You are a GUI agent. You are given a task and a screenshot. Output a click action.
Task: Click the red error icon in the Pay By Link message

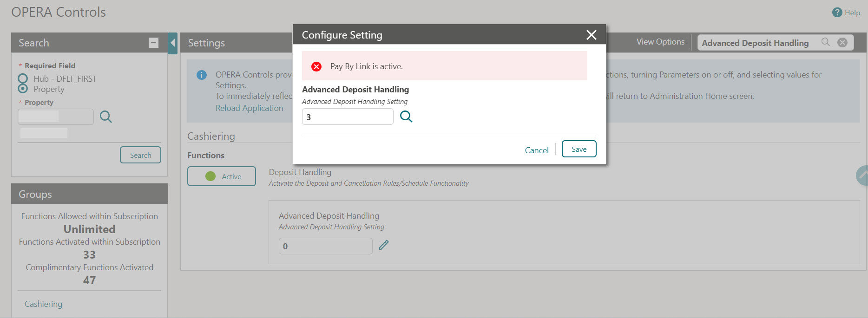click(x=316, y=66)
